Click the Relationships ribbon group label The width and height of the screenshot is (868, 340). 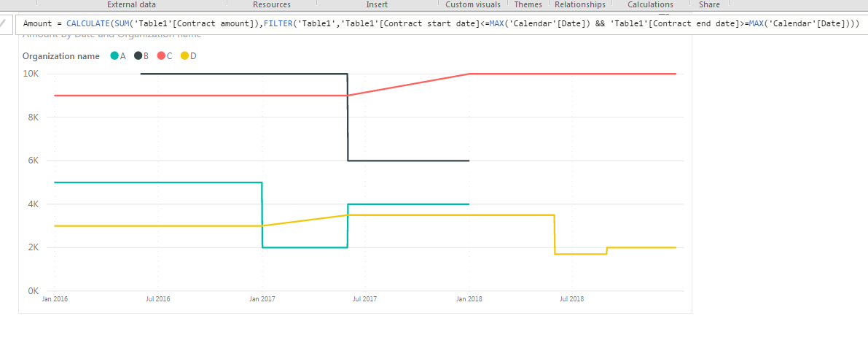pos(580,4)
